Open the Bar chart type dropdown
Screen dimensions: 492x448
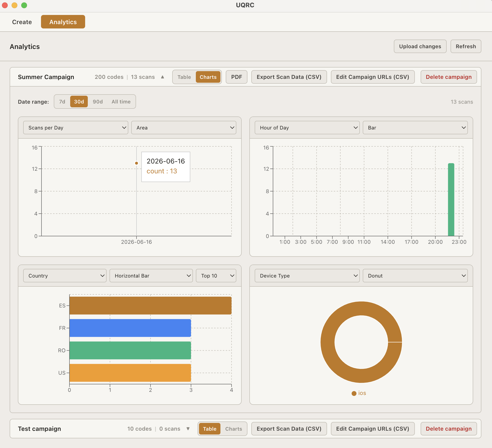pos(415,128)
